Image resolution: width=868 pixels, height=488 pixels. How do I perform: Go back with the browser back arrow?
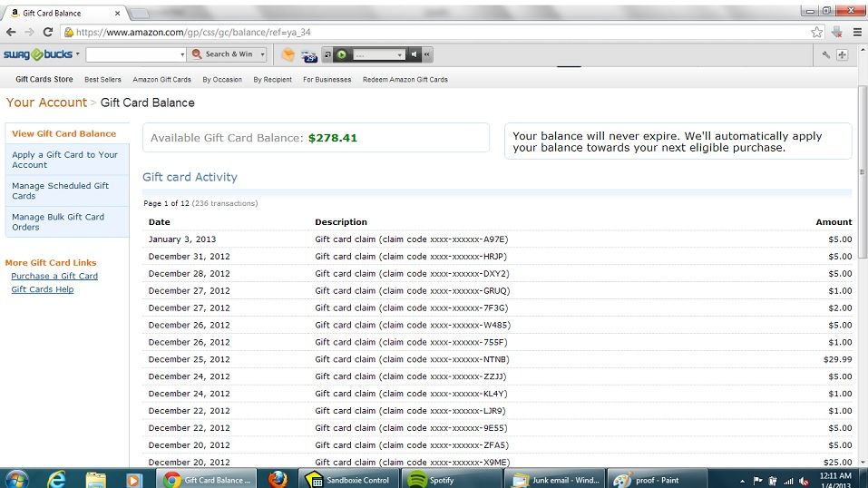(11, 32)
